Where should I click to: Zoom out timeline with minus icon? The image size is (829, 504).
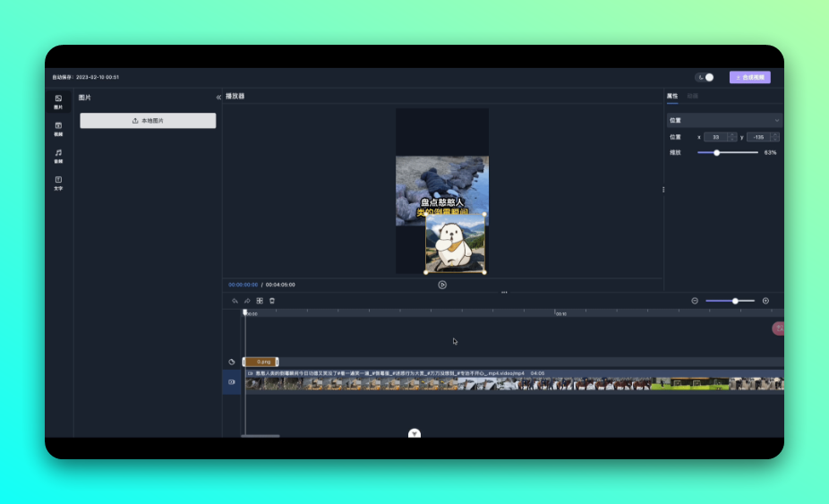[x=695, y=301]
